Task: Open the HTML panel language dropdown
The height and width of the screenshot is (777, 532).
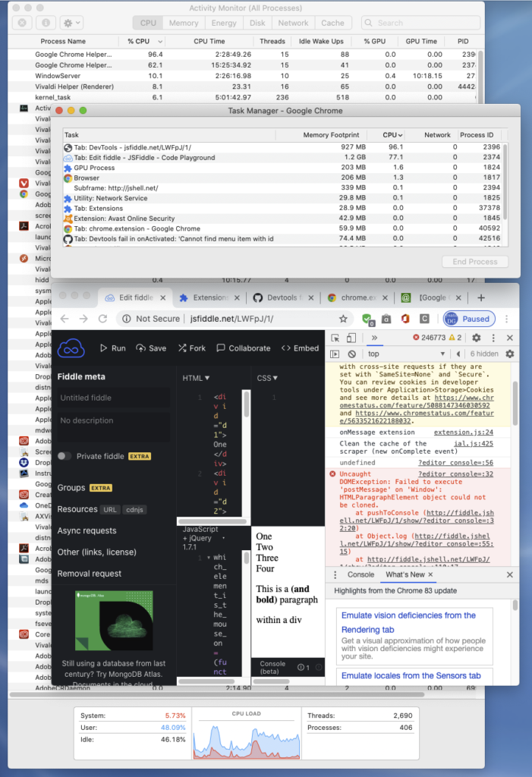Action: coord(196,378)
